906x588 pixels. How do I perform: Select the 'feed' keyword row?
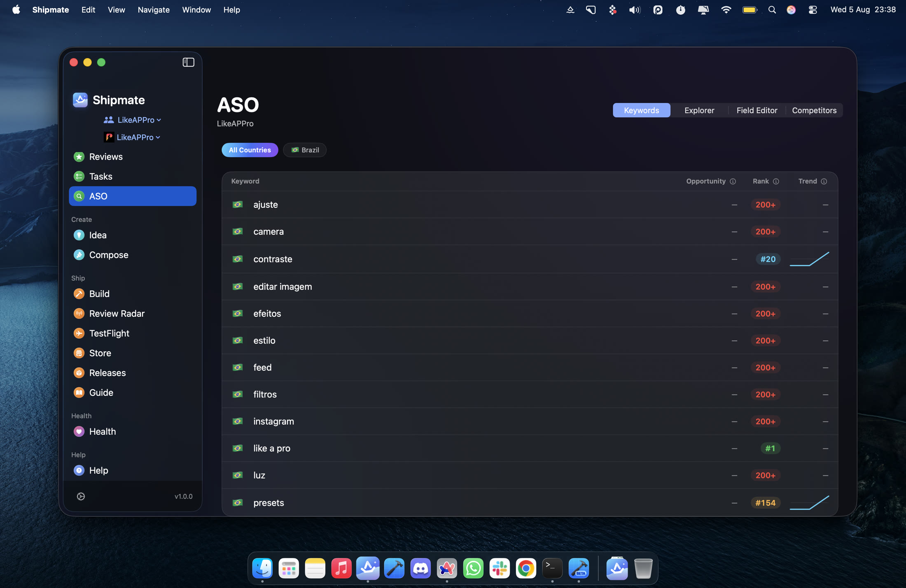[530, 367]
